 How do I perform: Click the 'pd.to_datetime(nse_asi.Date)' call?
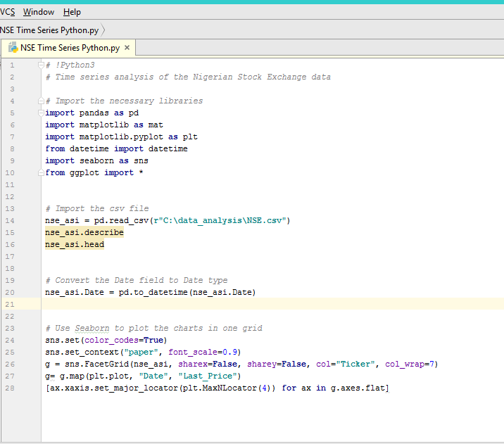[187, 292]
